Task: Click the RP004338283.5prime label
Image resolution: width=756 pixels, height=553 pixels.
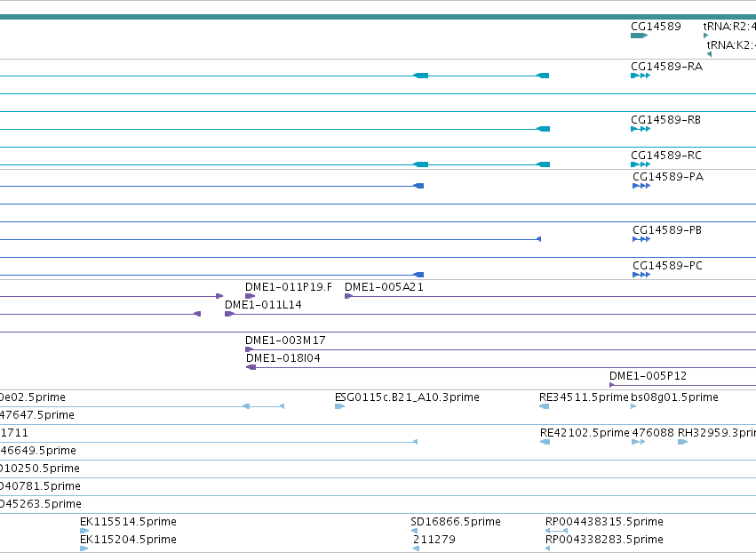Action: click(604, 540)
